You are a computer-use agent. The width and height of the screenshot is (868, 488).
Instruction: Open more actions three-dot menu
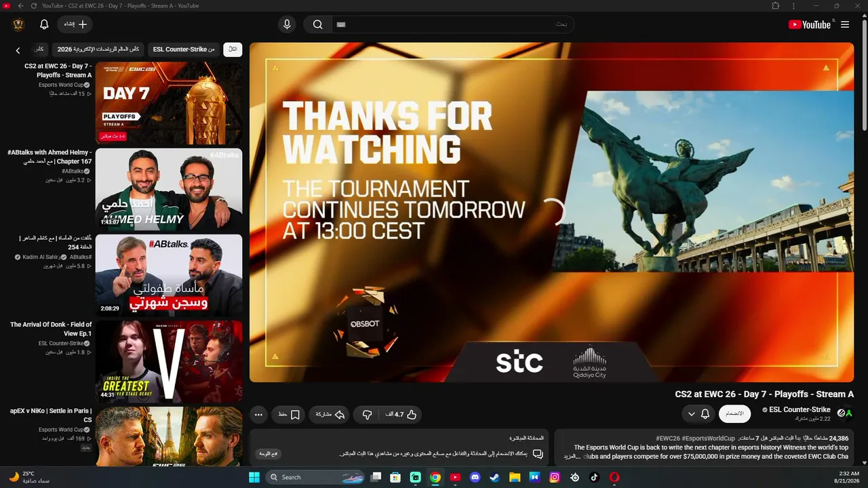(x=258, y=414)
